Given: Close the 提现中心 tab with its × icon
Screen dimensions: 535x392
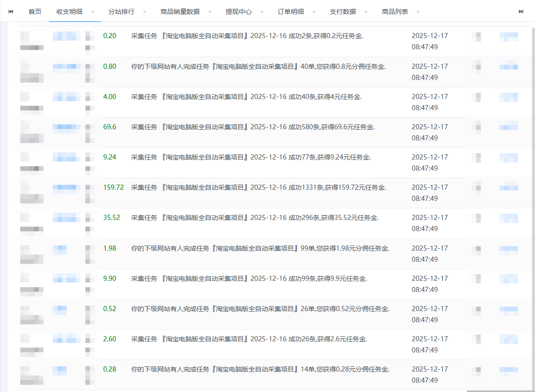Looking at the screenshot, I should [262, 11].
